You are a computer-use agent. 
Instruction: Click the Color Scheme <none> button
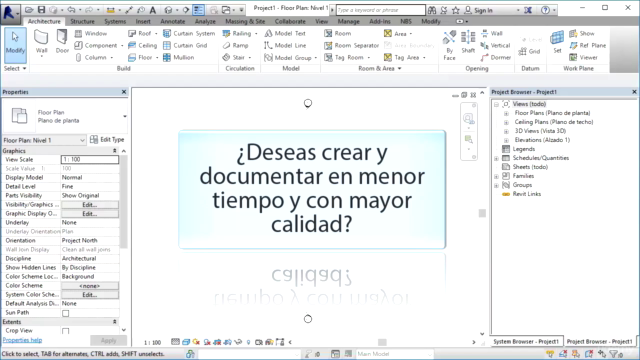tap(90, 286)
